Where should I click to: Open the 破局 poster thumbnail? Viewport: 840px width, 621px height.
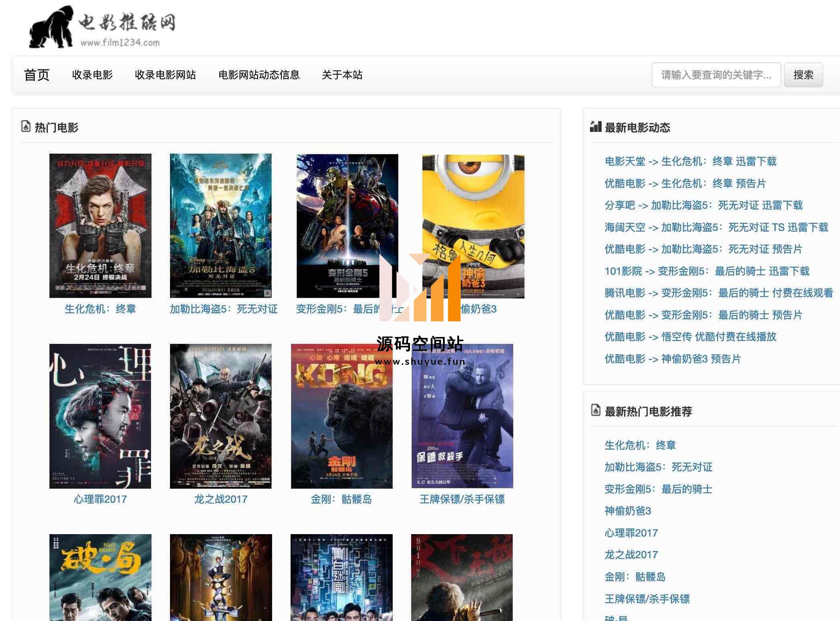[100, 578]
